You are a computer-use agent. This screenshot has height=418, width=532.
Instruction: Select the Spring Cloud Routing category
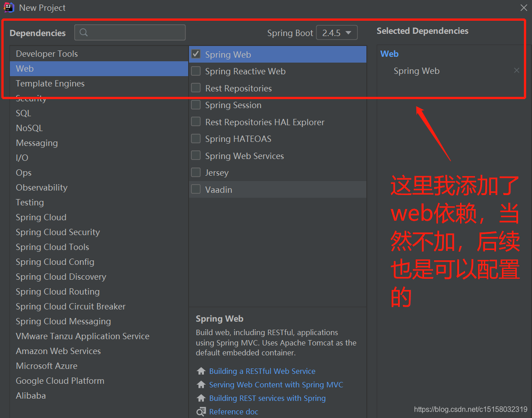coord(99,292)
